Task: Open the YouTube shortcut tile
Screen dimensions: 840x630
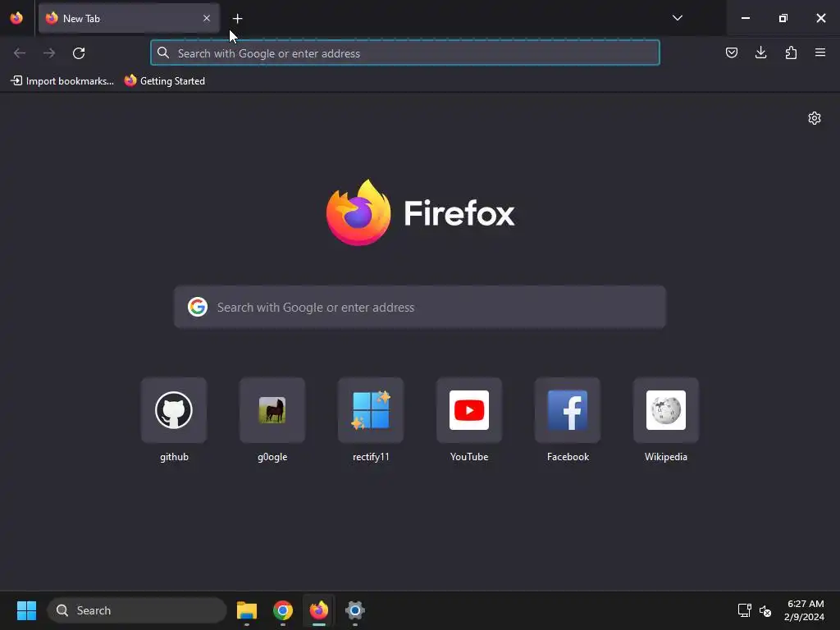Action: [469, 410]
